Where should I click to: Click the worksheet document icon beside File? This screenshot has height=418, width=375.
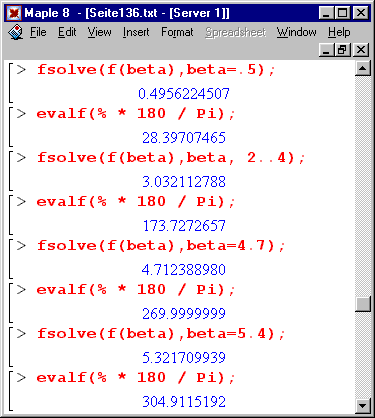[x=16, y=32]
